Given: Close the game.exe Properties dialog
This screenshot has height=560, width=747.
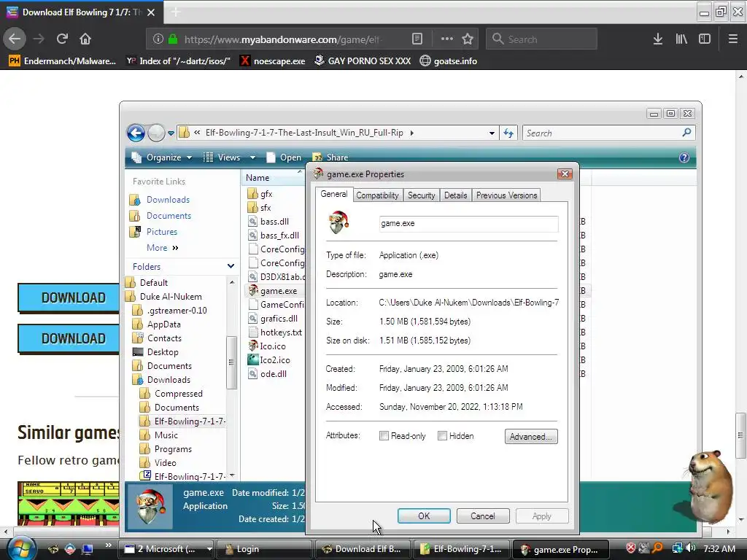Looking at the screenshot, I should [x=565, y=174].
